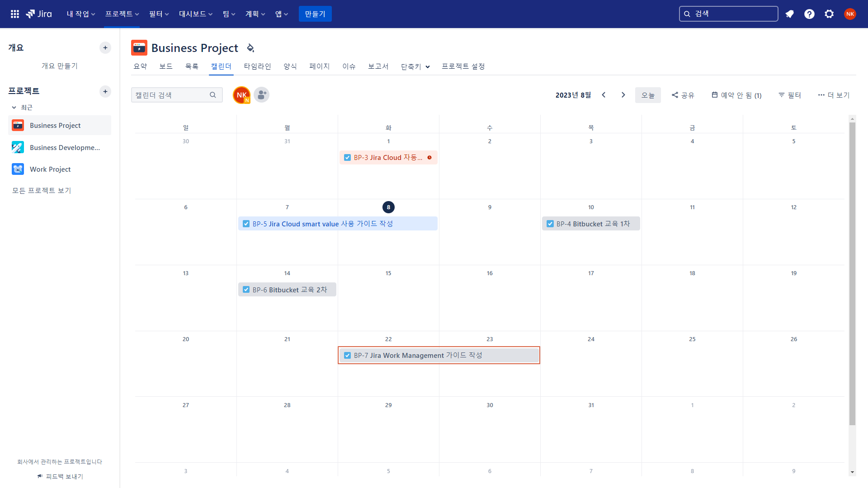868x488 pixels.
Task: Collapse the 최근 projects section
Action: [14, 108]
